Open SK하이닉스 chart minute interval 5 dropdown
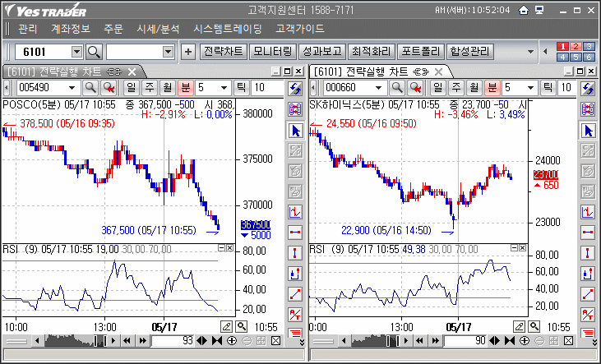This screenshot has height=364, width=601. point(530,88)
